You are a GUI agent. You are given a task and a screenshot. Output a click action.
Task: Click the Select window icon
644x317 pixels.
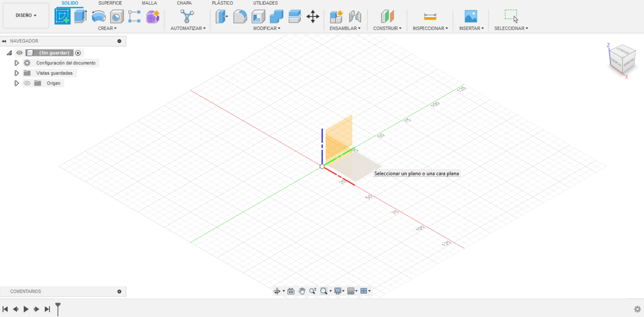(511, 16)
